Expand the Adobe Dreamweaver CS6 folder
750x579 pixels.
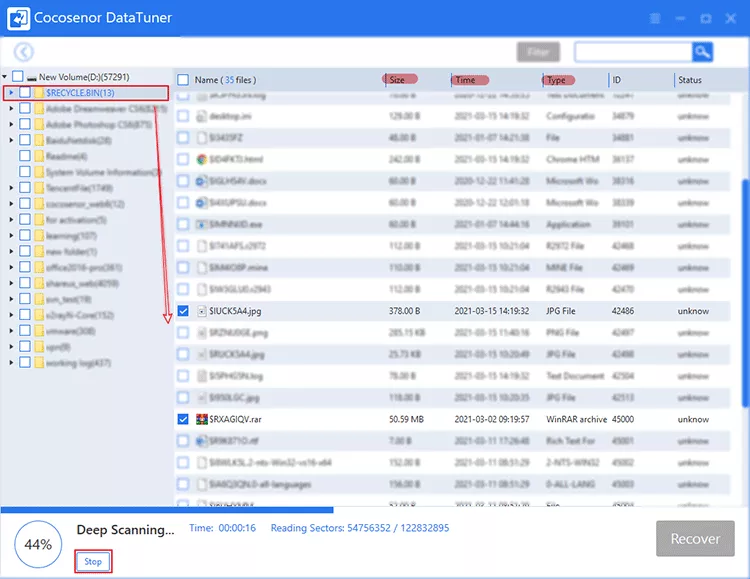coord(11,109)
